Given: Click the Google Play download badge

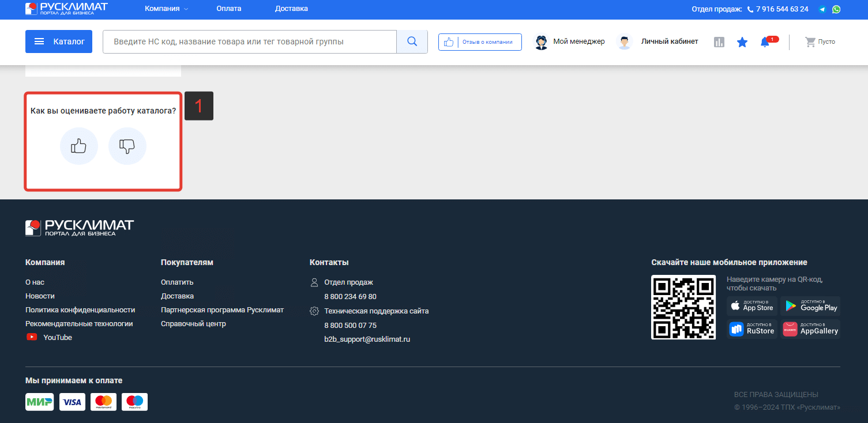Looking at the screenshot, I should (x=810, y=305).
